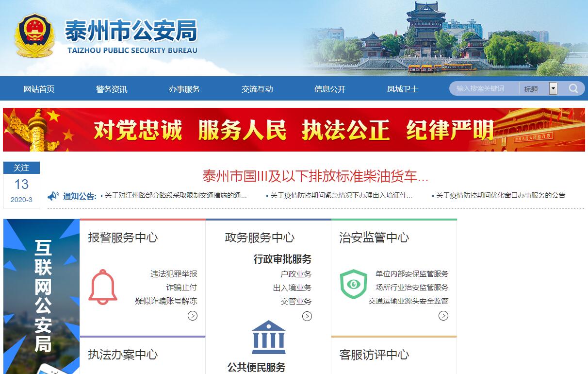
Task: Click the megaphone notice announcement icon
Action: [x=53, y=196]
